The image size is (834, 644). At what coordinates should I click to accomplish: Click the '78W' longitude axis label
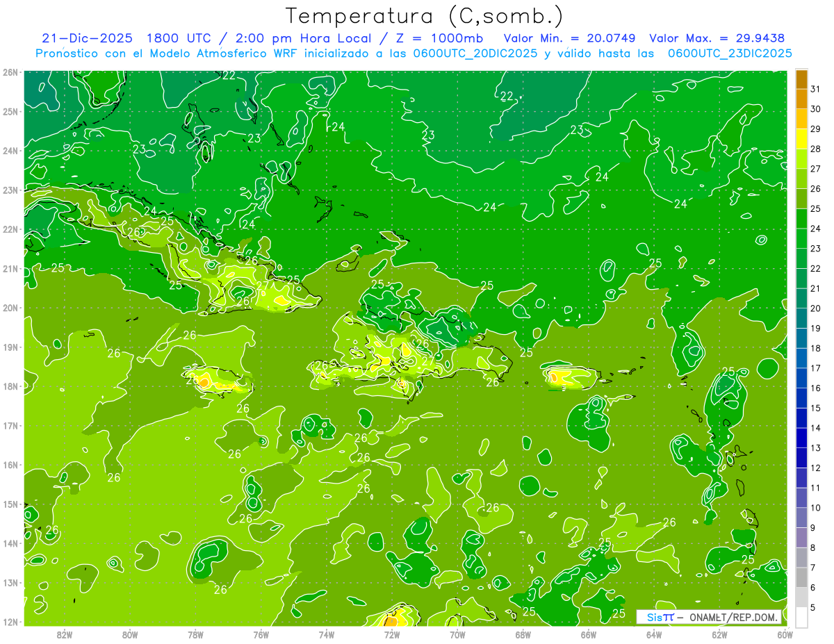pyautogui.click(x=195, y=635)
